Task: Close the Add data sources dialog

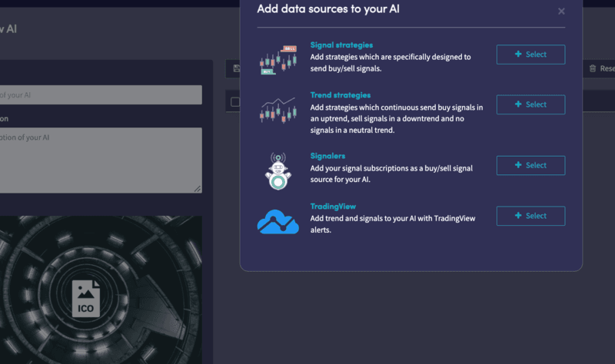Action: tap(561, 12)
